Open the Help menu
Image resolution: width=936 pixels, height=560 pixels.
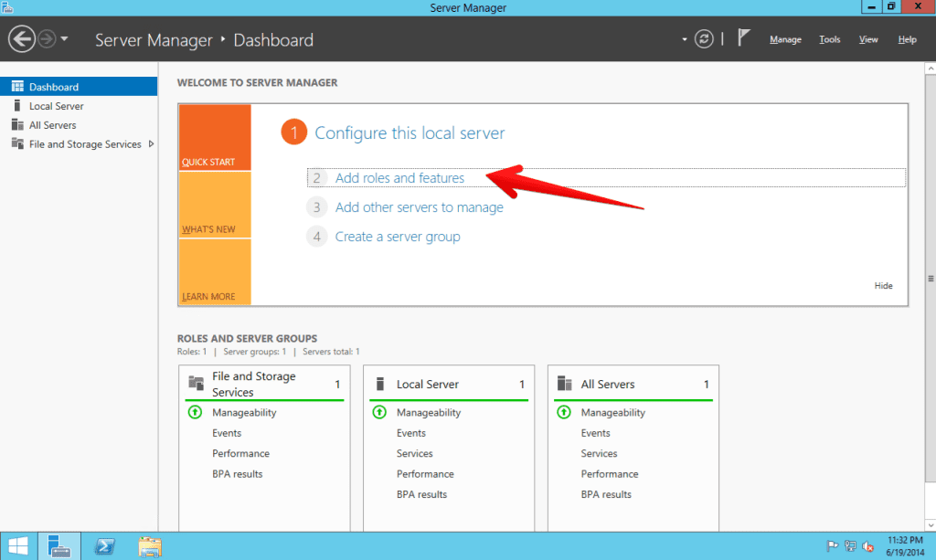[907, 39]
